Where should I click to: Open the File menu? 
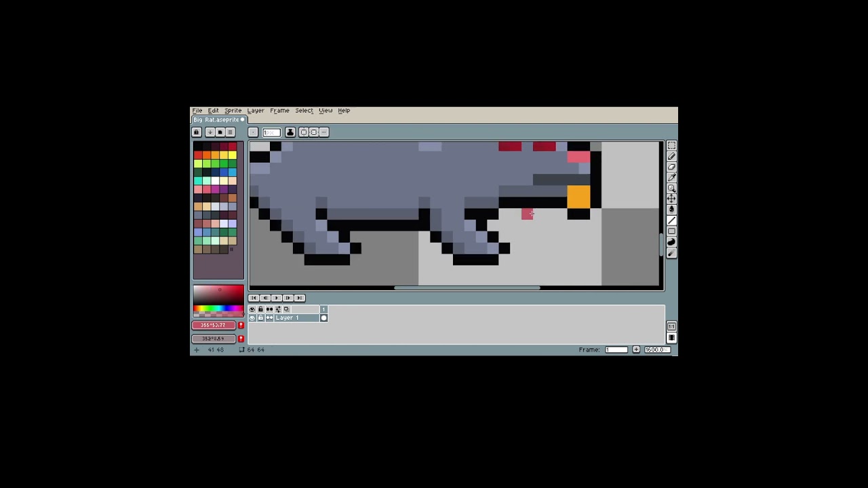click(x=197, y=110)
